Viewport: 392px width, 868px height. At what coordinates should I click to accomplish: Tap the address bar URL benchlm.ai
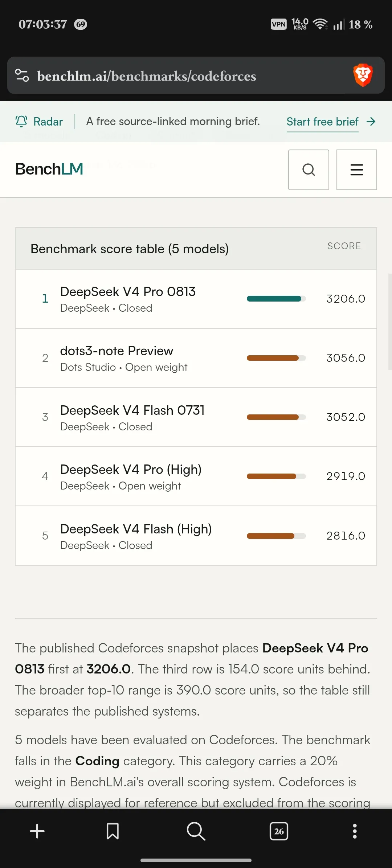[147, 76]
